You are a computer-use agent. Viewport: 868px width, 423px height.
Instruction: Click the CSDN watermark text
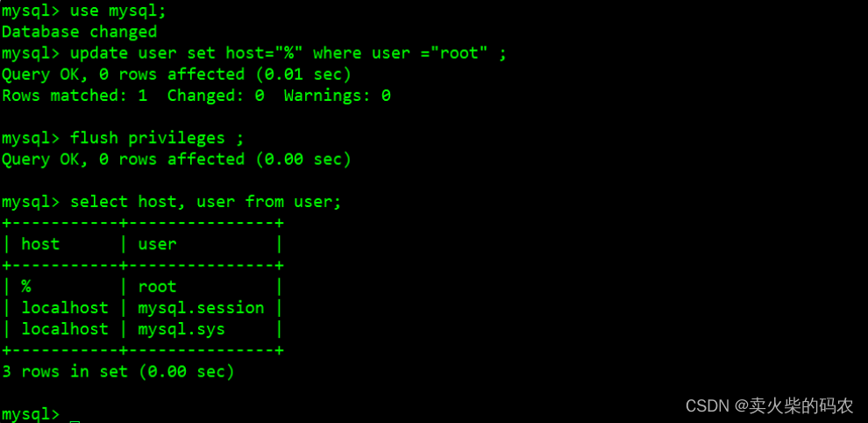click(770, 405)
